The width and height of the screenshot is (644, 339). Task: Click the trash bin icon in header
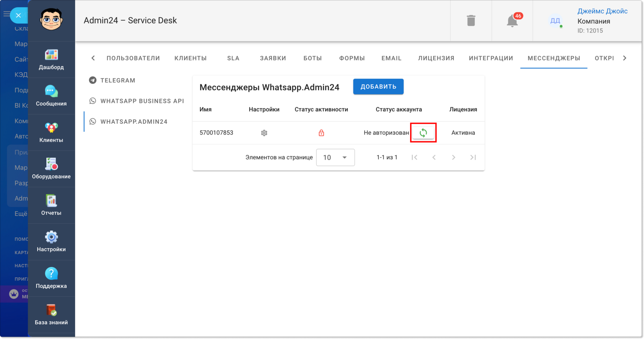click(471, 21)
